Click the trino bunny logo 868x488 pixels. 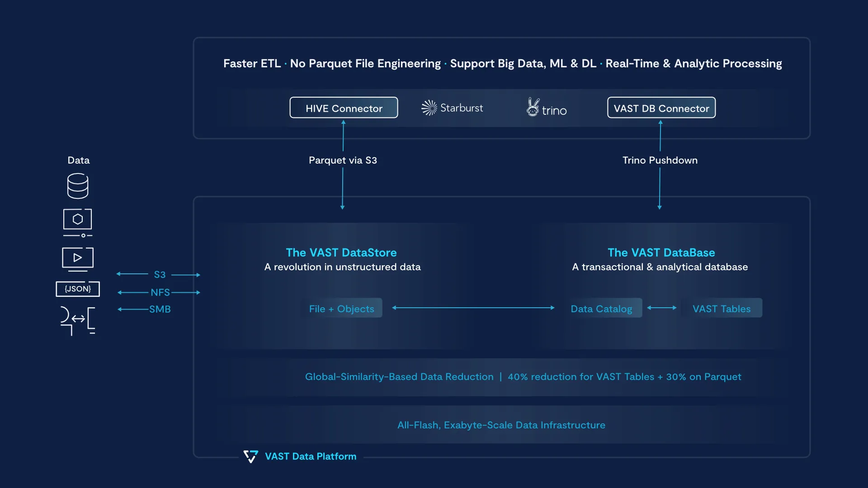(547, 108)
